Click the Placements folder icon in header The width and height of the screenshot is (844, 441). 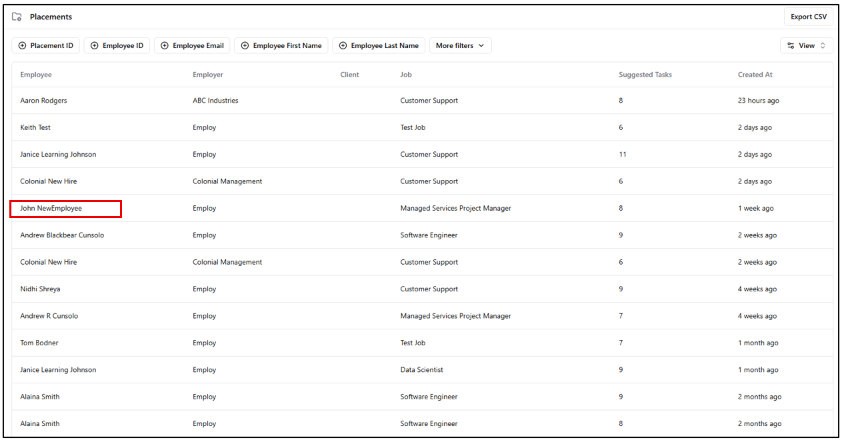coord(17,17)
